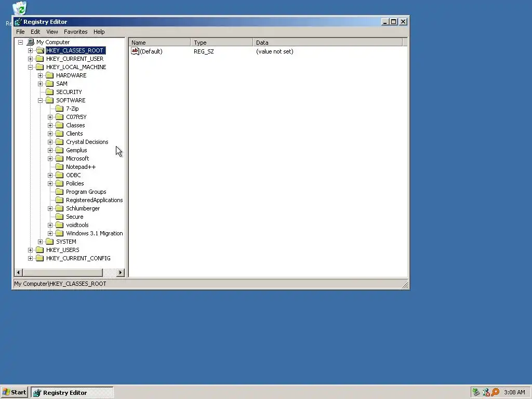Expand the HKEY_CLASSES_ROOT node
Screen dimensions: 532x399
30,50
